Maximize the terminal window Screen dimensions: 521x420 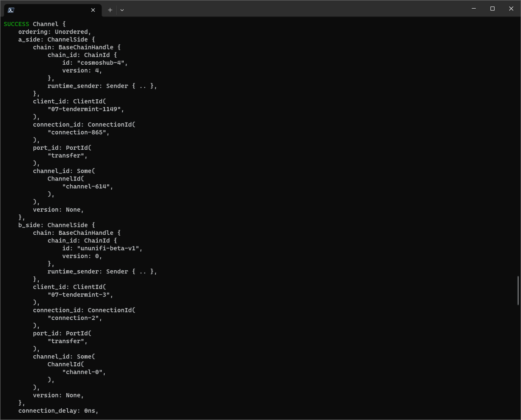coord(492,8)
